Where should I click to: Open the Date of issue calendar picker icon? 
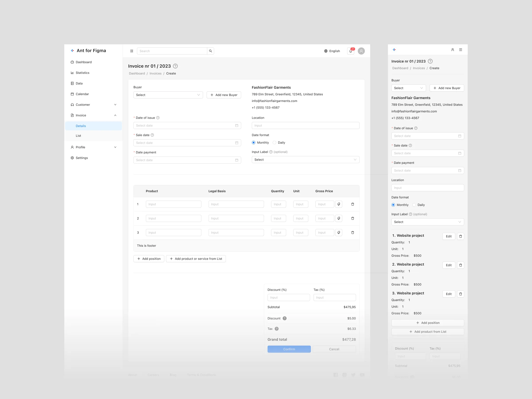(237, 125)
